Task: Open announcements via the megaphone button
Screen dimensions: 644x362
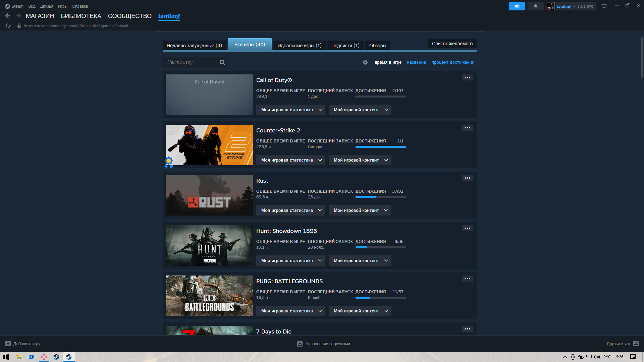Action: pos(517,6)
